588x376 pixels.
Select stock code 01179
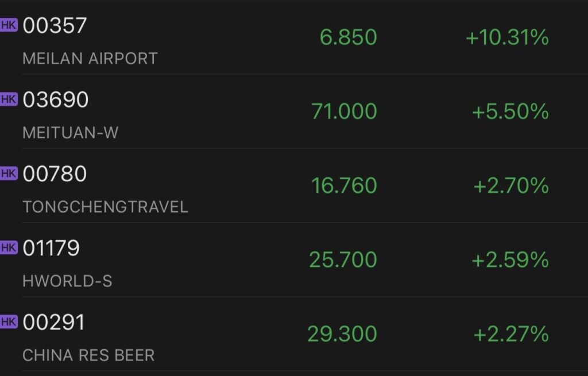(x=51, y=248)
